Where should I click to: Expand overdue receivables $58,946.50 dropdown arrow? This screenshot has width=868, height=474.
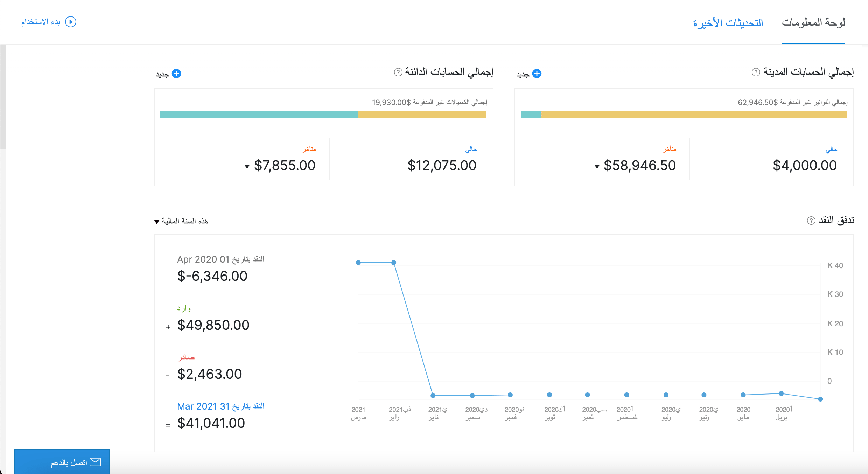click(x=597, y=166)
